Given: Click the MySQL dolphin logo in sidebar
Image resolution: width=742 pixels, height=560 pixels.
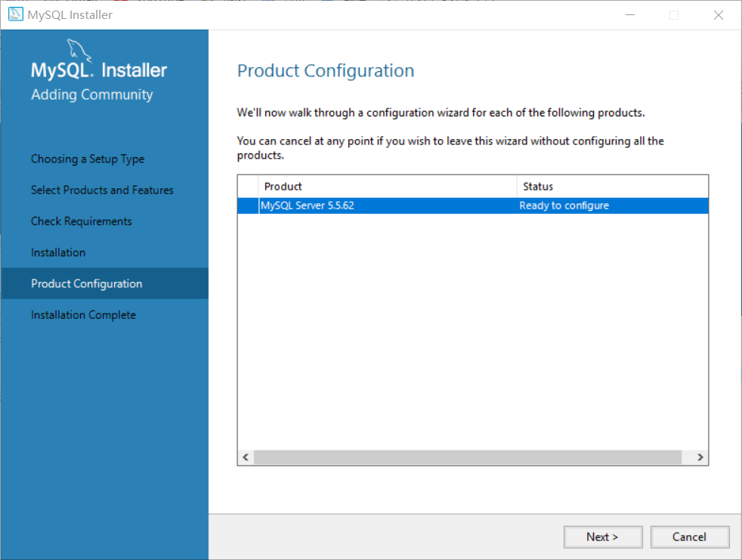Looking at the screenshot, I should (x=79, y=50).
